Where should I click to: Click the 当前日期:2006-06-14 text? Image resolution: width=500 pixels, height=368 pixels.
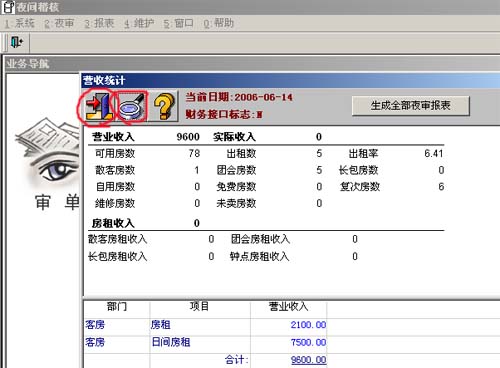click(x=239, y=97)
